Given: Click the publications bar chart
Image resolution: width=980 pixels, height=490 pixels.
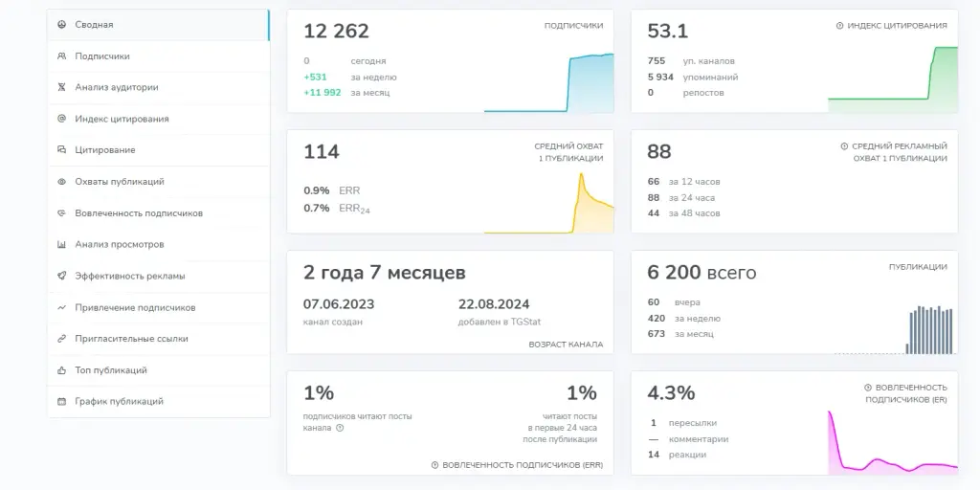Looking at the screenshot, I should 894,330.
